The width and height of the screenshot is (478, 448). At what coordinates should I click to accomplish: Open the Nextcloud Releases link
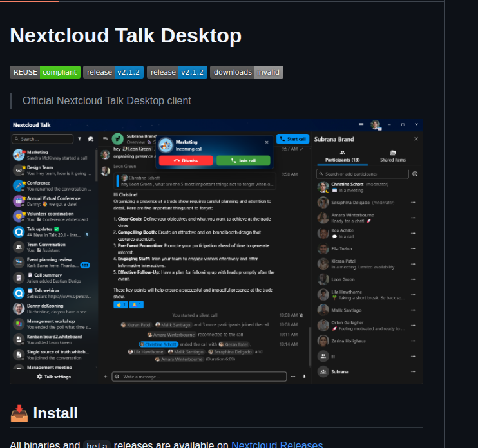(x=277, y=444)
